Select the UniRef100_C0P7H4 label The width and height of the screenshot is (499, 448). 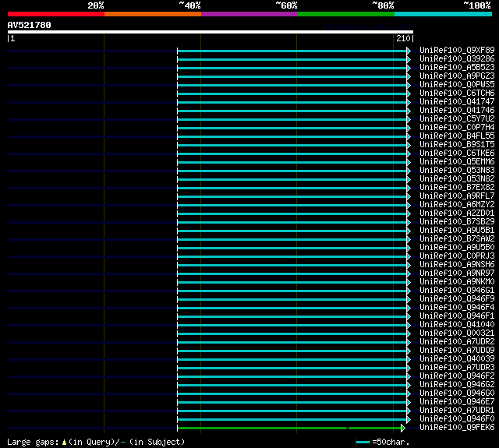point(457,128)
